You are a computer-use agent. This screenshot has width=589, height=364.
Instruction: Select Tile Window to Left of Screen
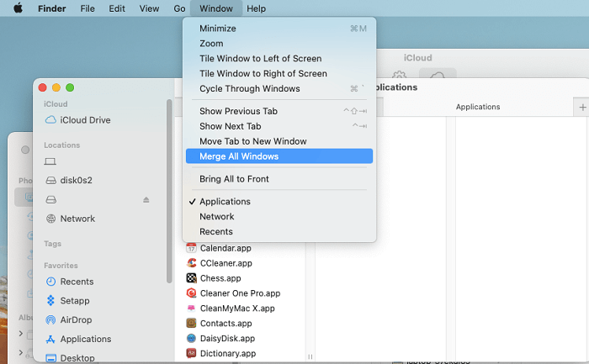(x=279, y=59)
